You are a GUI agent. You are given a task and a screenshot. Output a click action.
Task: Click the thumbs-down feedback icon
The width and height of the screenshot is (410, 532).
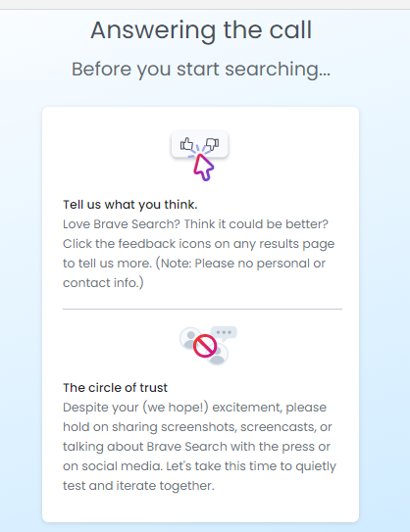click(x=213, y=144)
